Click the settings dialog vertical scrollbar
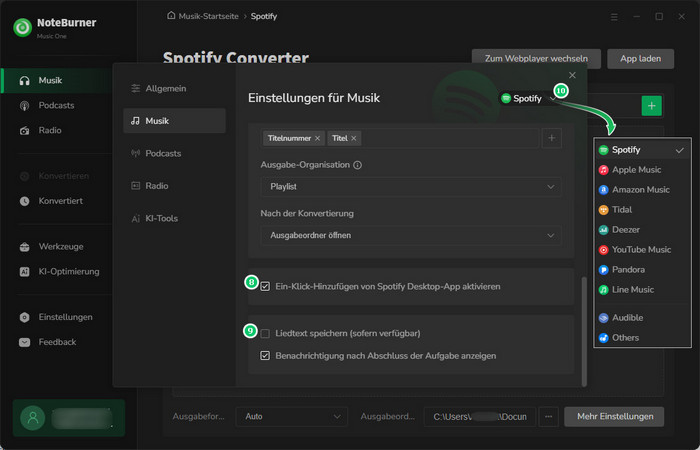 pos(584,331)
